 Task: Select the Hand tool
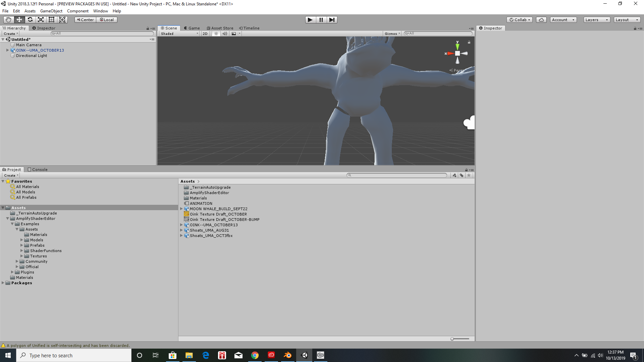(8, 20)
